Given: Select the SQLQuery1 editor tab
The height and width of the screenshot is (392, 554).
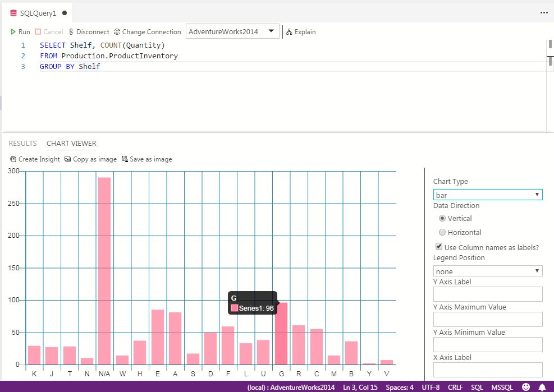Looking at the screenshot, I should pos(38,13).
